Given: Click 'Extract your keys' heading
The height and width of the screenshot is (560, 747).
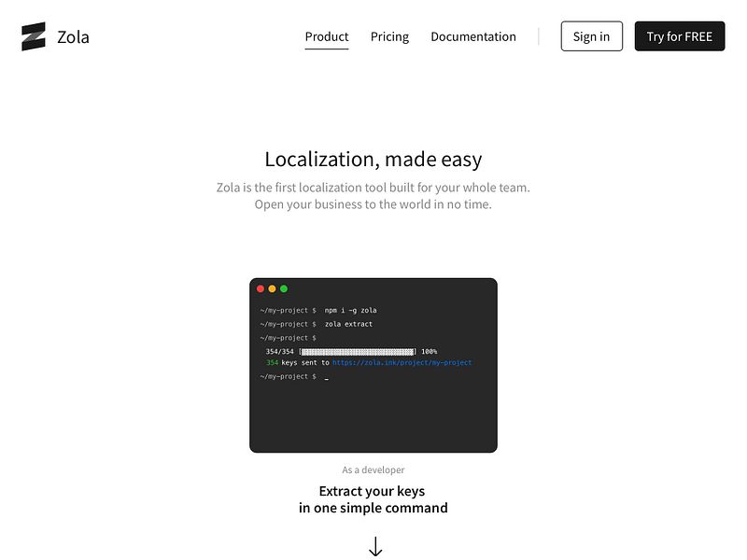Looking at the screenshot, I should click(372, 491).
